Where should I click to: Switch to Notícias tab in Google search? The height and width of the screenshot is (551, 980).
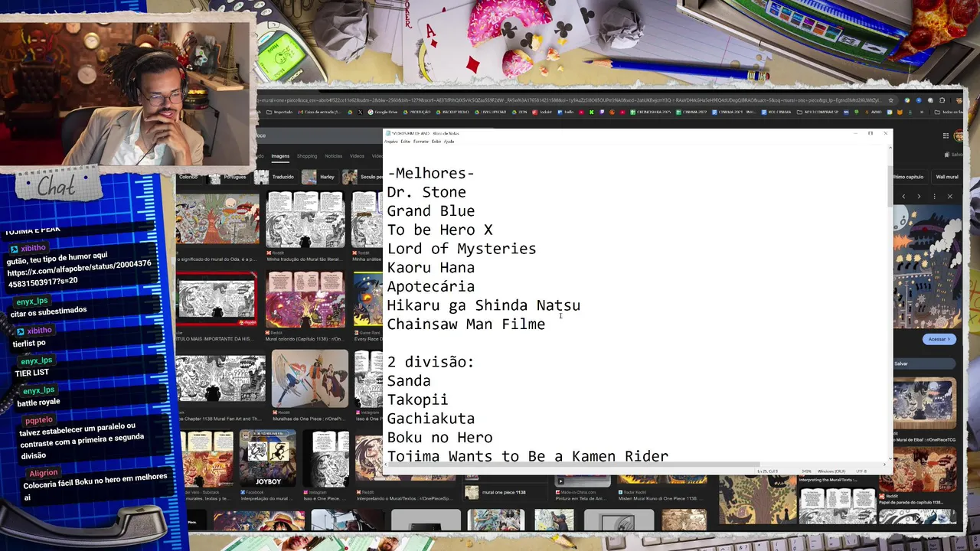(x=334, y=156)
